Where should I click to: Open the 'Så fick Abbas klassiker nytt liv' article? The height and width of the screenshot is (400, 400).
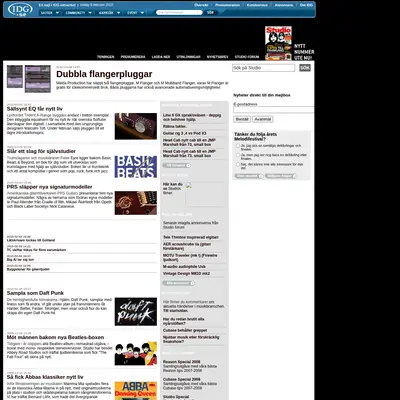(45, 377)
